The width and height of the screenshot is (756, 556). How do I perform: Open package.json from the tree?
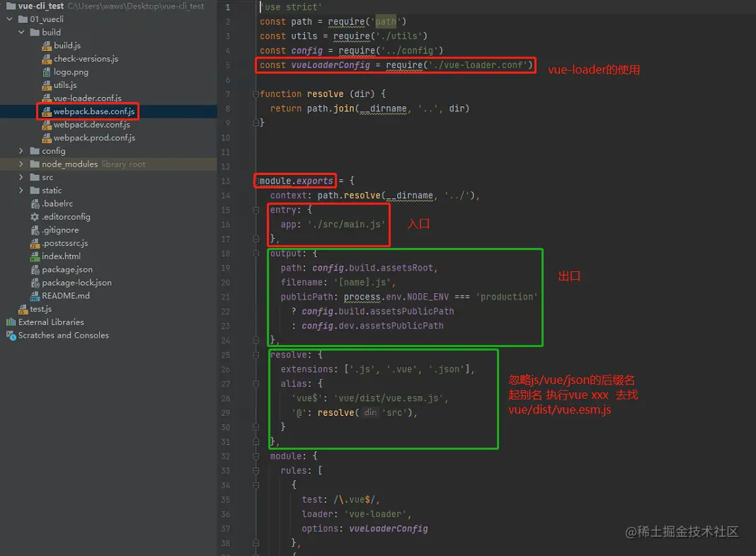pos(67,270)
